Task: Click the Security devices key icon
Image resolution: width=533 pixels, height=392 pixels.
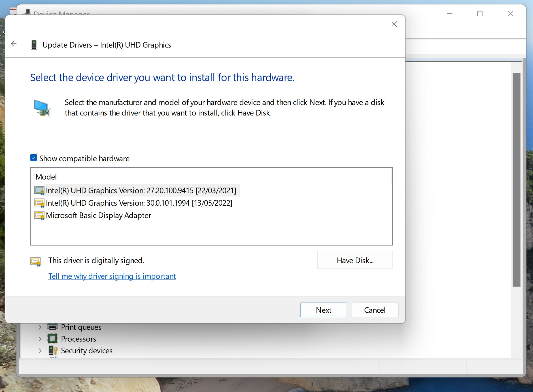Action: (53, 350)
